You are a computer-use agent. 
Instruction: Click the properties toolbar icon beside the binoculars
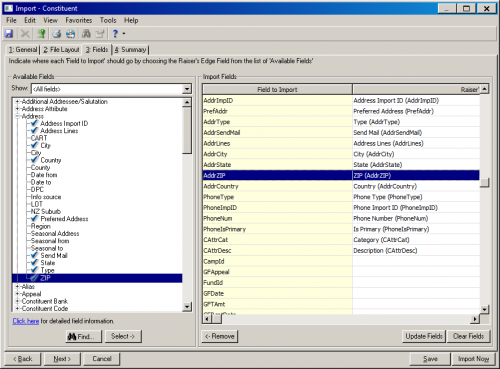100,34
